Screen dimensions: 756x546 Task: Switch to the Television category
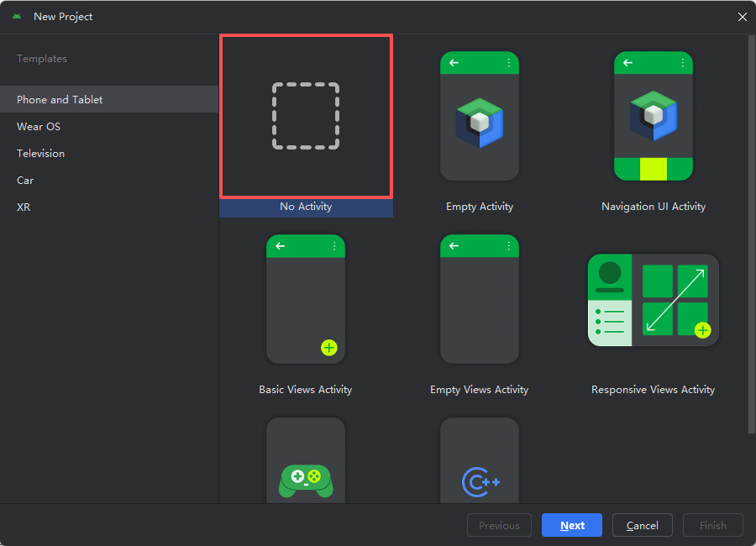click(x=40, y=153)
